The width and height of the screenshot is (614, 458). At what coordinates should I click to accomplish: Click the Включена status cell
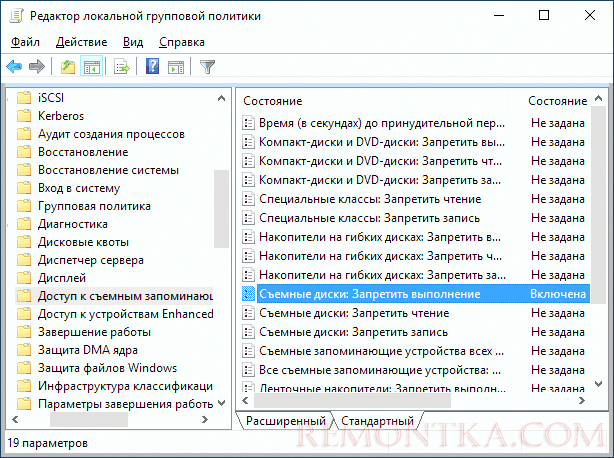point(558,294)
